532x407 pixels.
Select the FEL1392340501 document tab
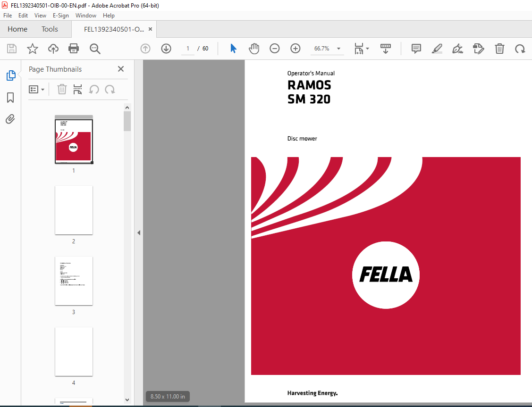tap(114, 30)
